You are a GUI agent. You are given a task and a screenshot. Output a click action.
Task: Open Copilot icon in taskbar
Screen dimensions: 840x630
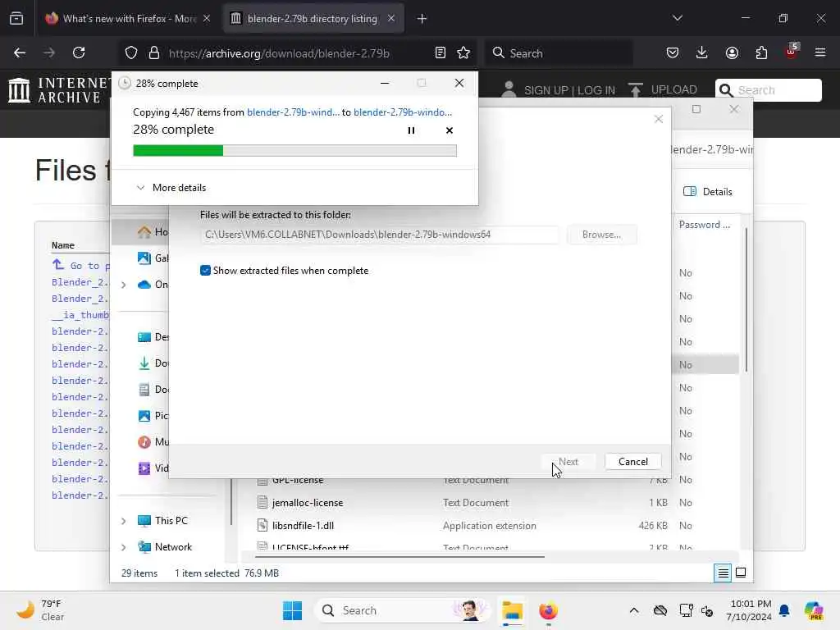tap(813, 610)
